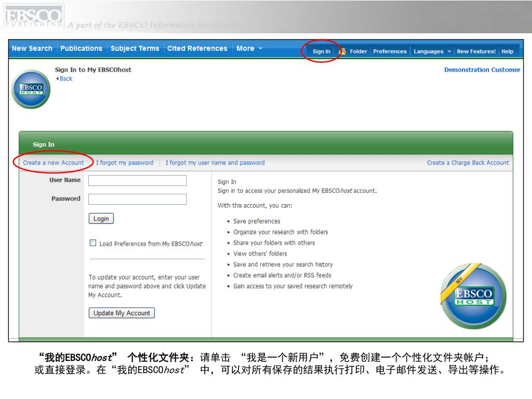This screenshot has width=532, height=399.
Task: Click Sign In in top toolbar
Action: pyautogui.click(x=321, y=51)
